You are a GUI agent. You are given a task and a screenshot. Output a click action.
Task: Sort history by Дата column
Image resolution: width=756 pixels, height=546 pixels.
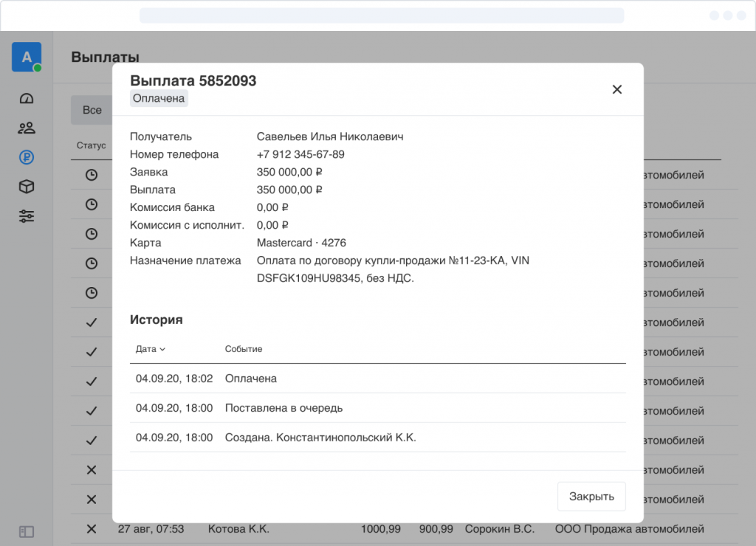click(x=151, y=349)
